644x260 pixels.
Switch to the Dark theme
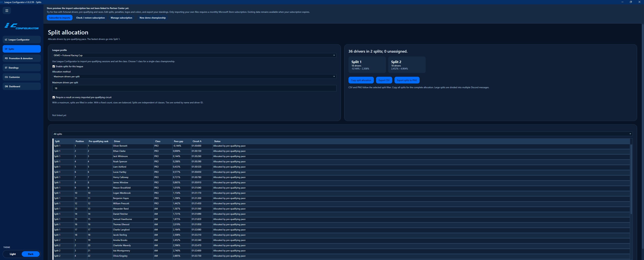coord(31,254)
